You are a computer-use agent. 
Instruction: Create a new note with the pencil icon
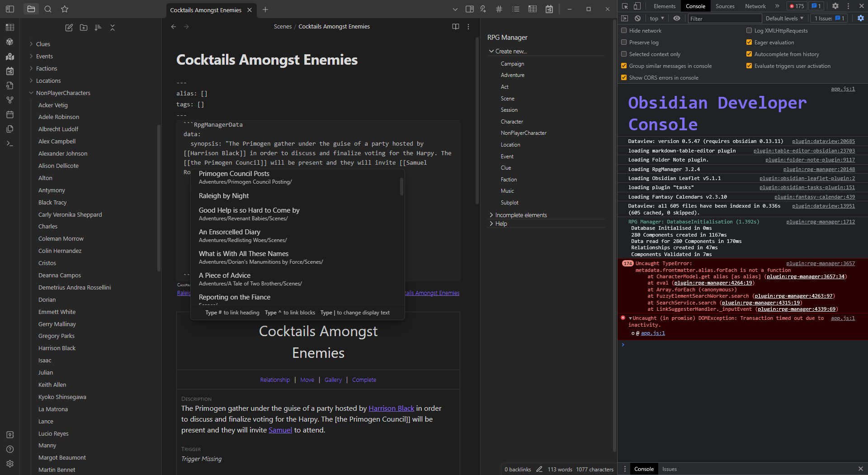tap(69, 28)
